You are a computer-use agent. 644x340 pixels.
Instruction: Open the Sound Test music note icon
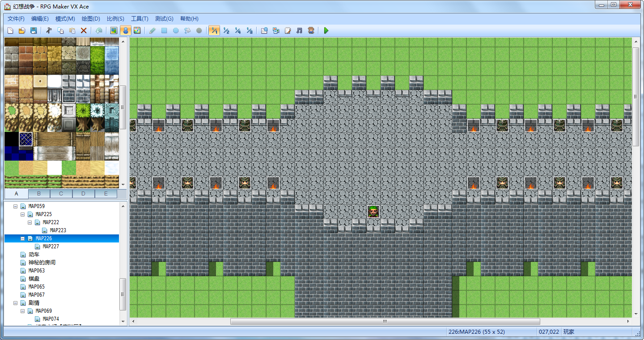coord(299,30)
